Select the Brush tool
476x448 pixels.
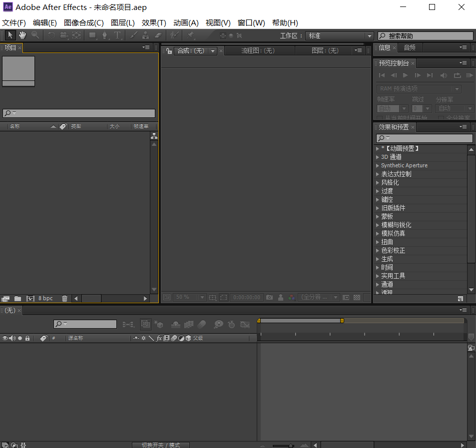coord(133,35)
